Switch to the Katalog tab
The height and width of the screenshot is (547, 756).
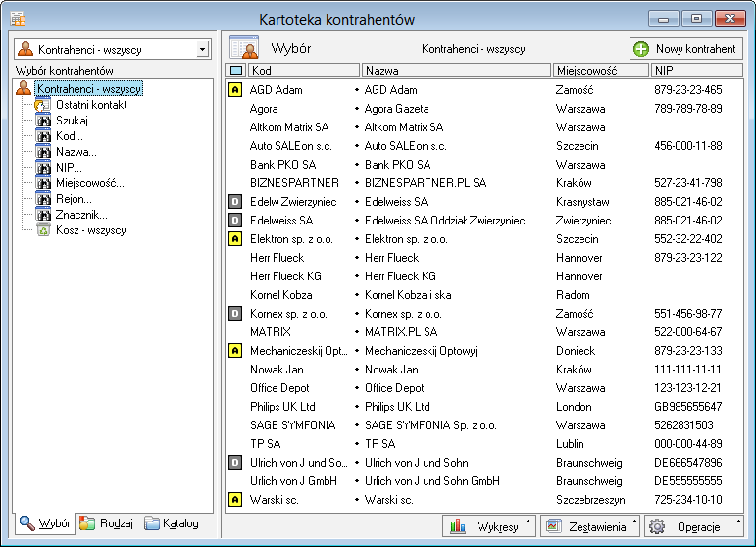172,523
